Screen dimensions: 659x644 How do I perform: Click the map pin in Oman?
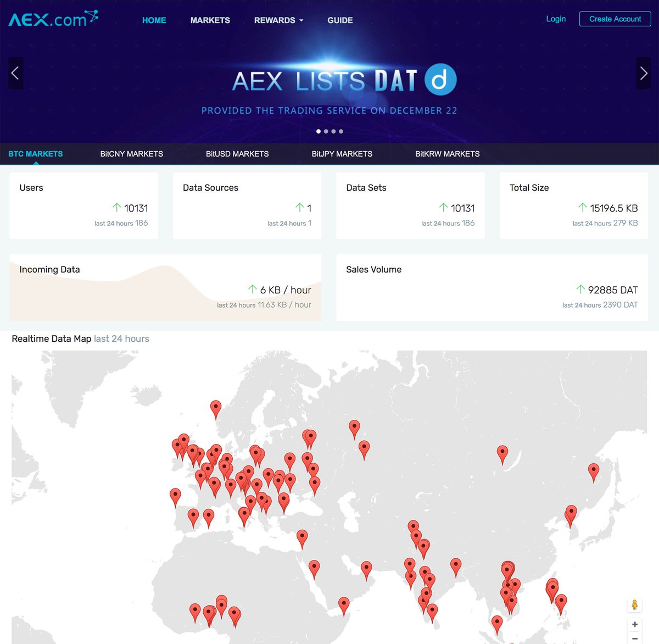coord(366,570)
